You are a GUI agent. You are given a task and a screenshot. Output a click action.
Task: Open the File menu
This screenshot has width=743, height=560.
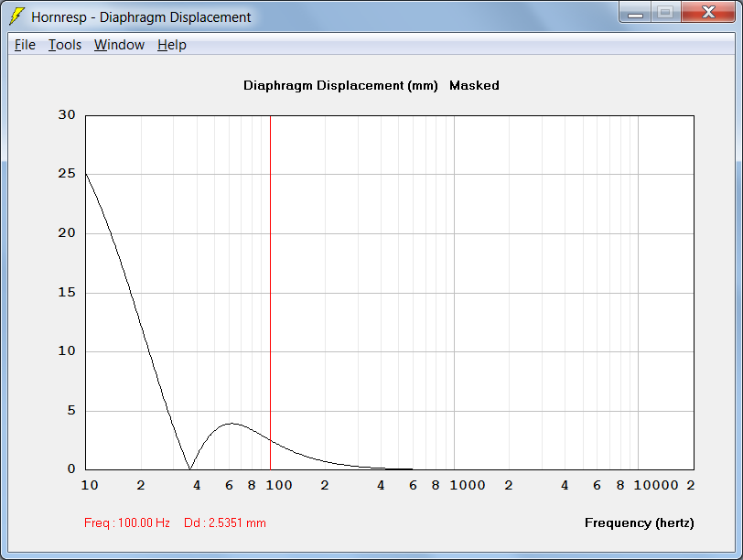(x=25, y=45)
